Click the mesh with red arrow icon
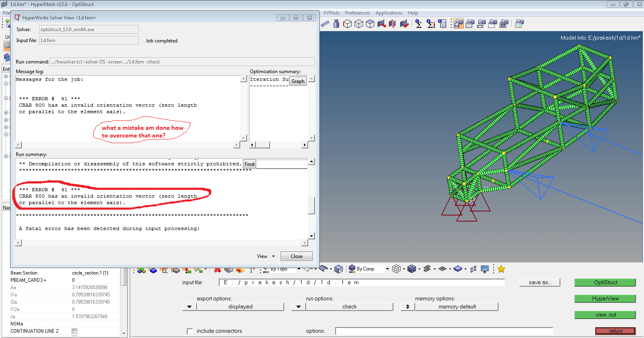644x338 pixels. [x=381, y=24]
